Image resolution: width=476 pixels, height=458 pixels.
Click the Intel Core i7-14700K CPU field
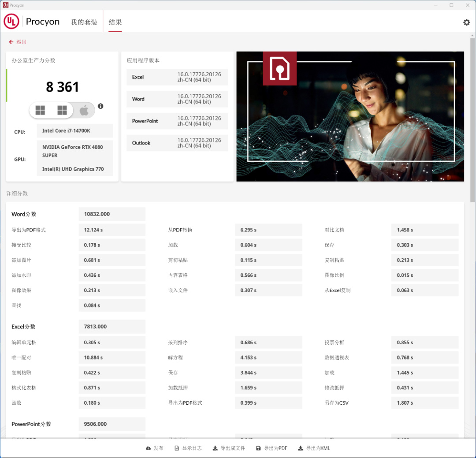click(x=74, y=130)
